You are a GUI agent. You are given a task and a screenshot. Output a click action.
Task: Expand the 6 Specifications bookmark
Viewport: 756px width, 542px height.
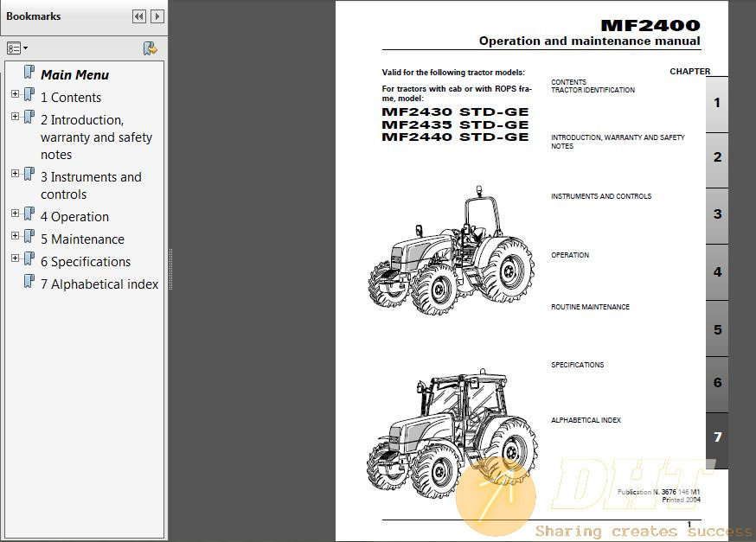pos(15,258)
